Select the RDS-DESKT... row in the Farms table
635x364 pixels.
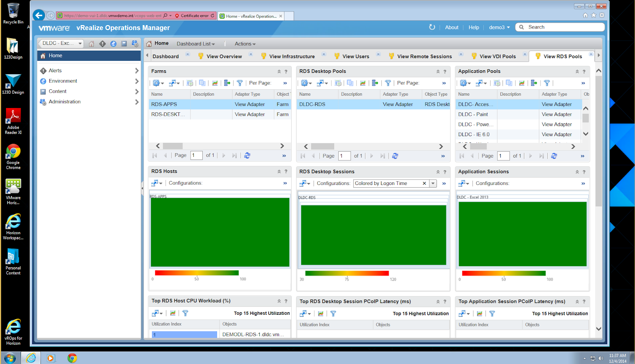coord(219,114)
